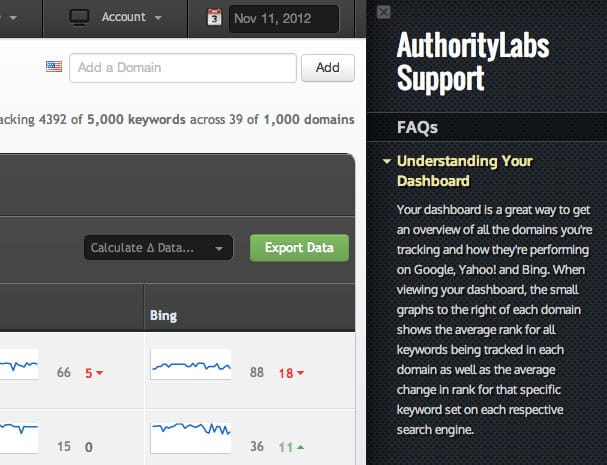Open the Account dropdown menu
607x465 pixels.
point(131,17)
